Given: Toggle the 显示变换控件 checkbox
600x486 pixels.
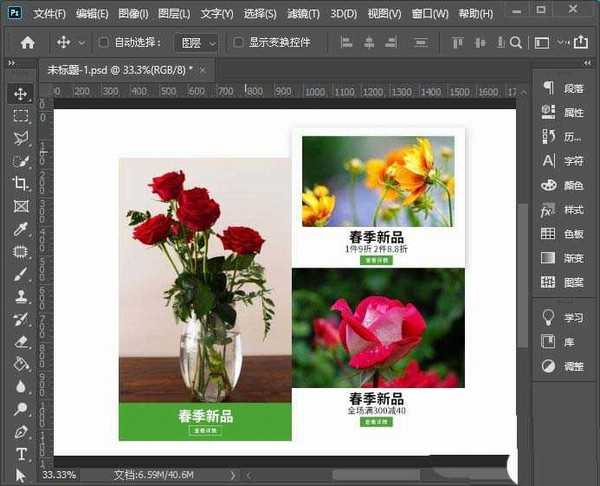Looking at the screenshot, I should [238, 43].
